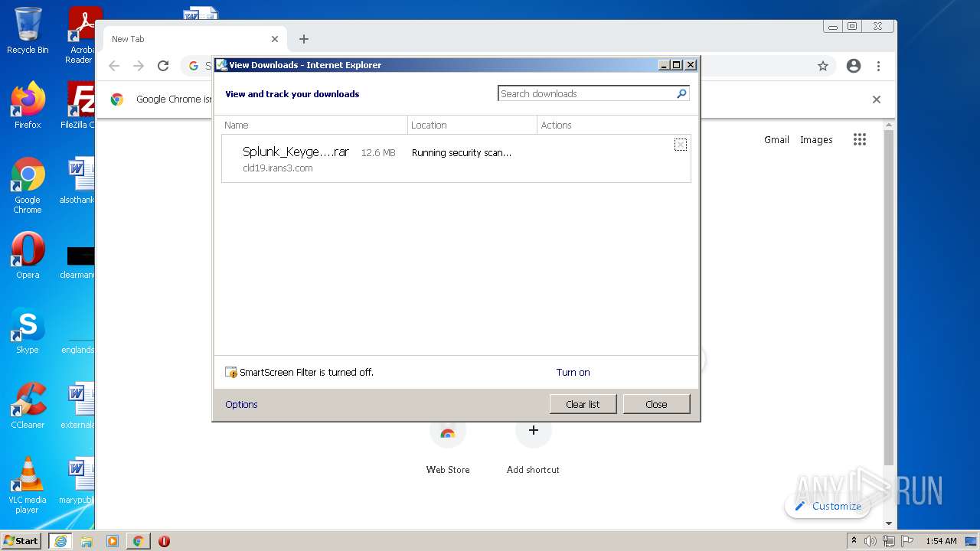Open Internet Explorer taskbar icon
The width and height of the screenshot is (980, 551).
[x=60, y=541]
